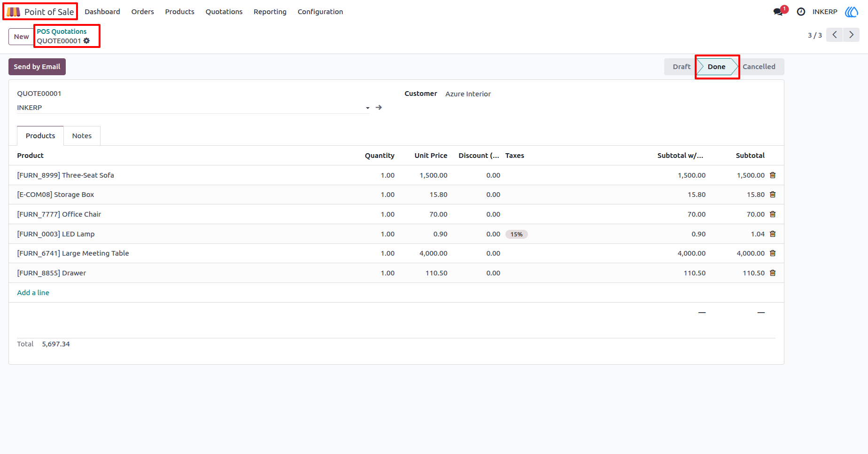
Task: Delete the Large Meeting Table line
Action: coord(773,253)
